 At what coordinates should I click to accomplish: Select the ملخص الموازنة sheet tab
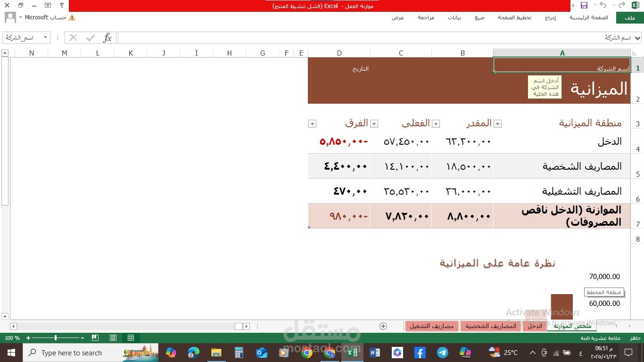tap(572, 326)
